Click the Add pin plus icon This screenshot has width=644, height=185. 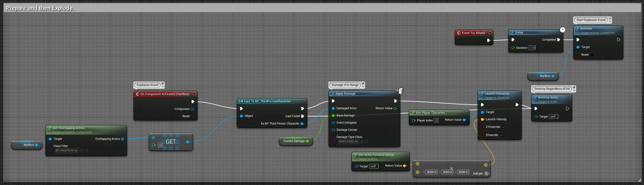point(486,173)
